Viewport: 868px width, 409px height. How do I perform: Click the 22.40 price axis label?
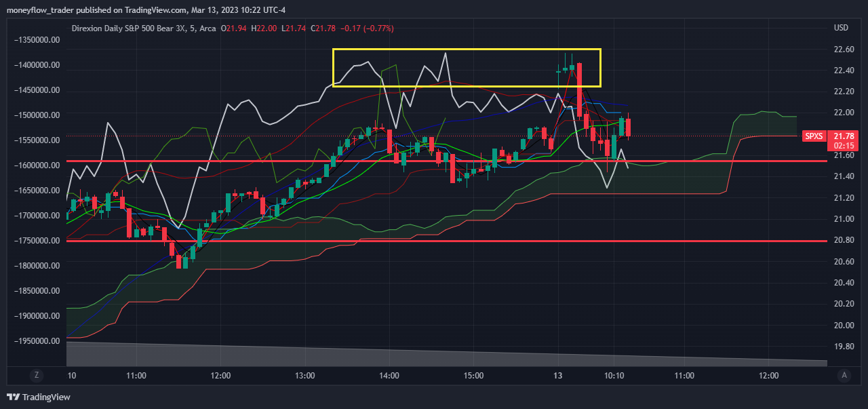844,71
